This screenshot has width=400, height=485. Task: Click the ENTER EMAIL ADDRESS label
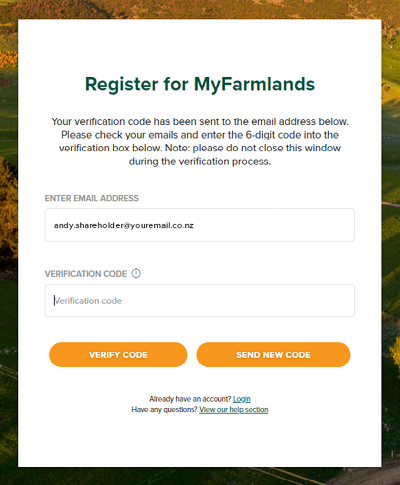(x=92, y=198)
